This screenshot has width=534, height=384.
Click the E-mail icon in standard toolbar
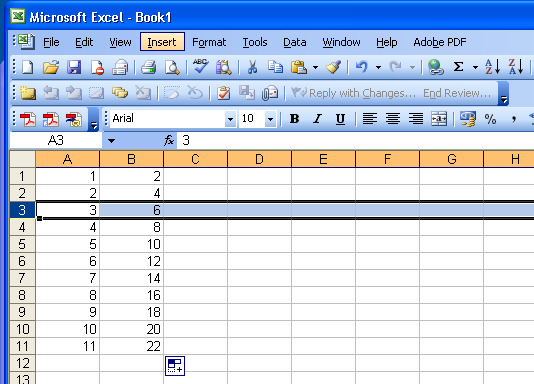click(x=121, y=67)
